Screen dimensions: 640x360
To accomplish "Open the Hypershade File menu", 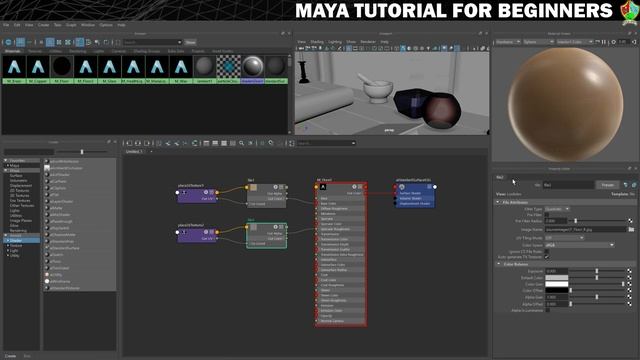I will (x=6, y=25).
